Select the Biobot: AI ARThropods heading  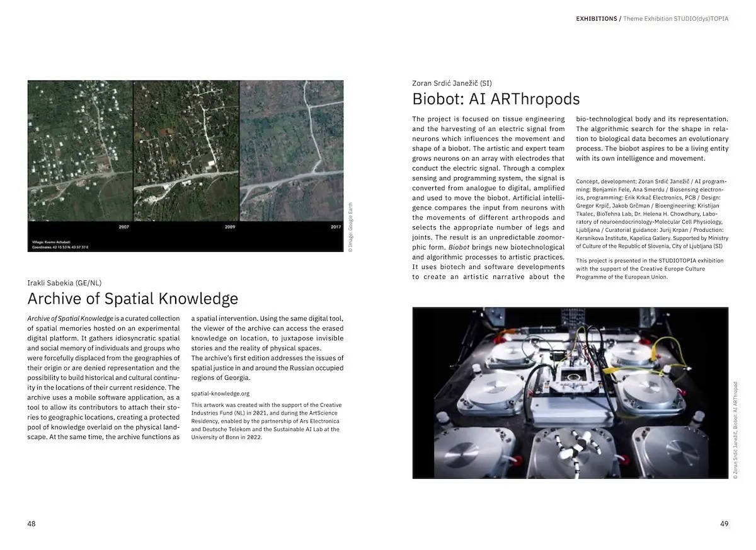coord(496,99)
